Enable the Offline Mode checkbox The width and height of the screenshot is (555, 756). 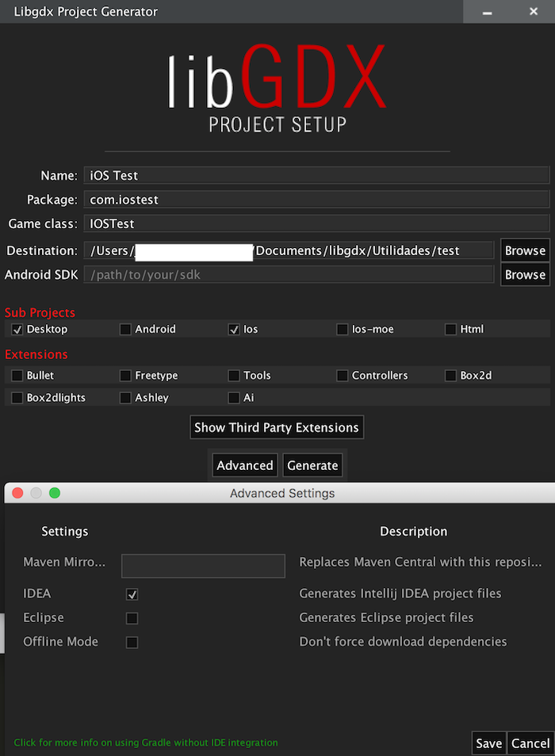pyautogui.click(x=132, y=642)
